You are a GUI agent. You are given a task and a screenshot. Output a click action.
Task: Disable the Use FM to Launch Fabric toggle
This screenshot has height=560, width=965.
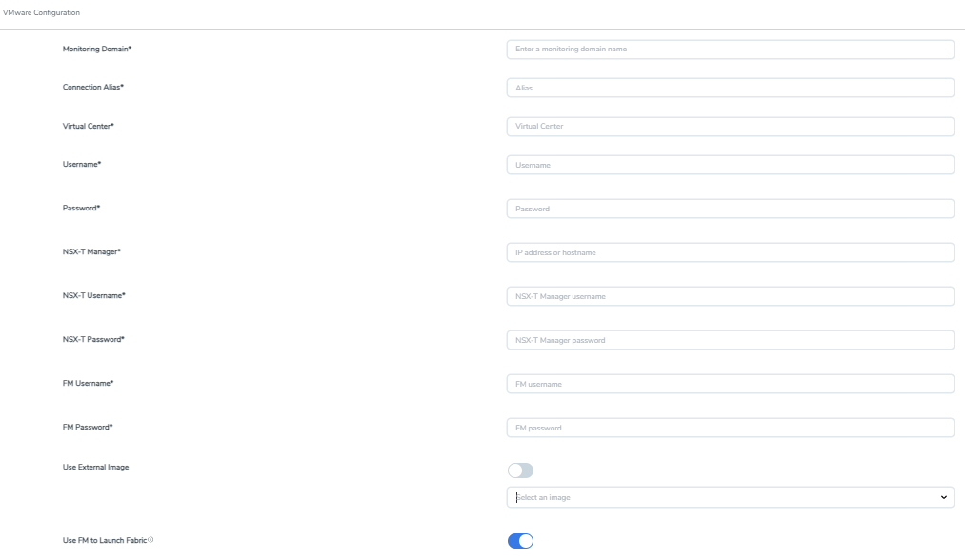point(520,541)
